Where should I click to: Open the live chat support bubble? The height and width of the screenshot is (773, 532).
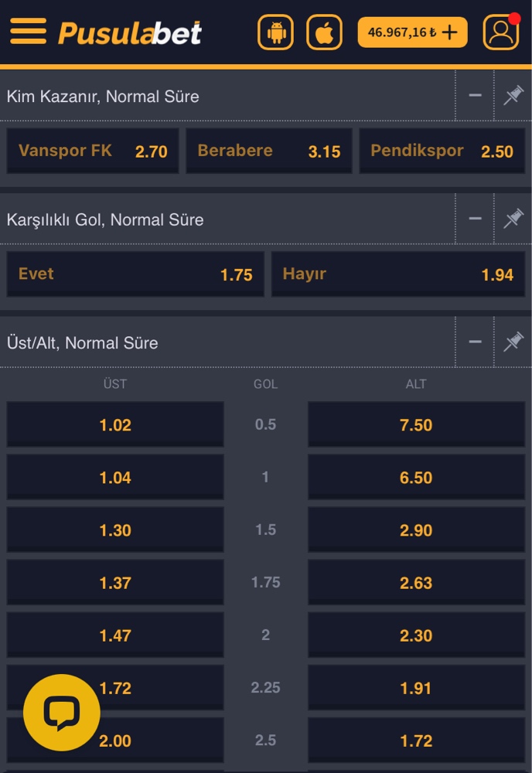62,713
